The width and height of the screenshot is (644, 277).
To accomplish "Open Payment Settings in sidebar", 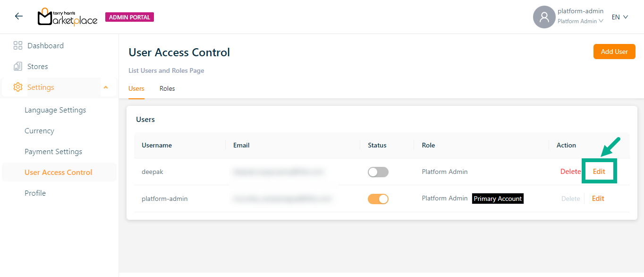I will pyautogui.click(x=53, y=152).
